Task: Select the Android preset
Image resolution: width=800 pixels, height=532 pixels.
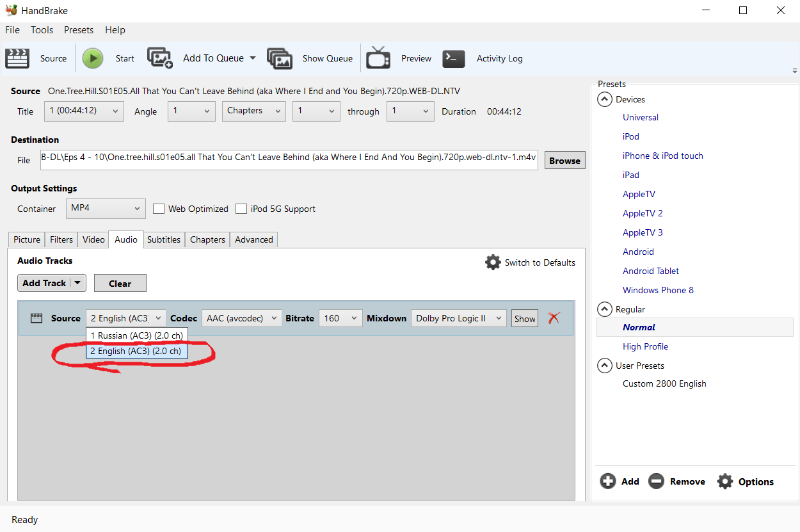Action: [x=638, y=252]
